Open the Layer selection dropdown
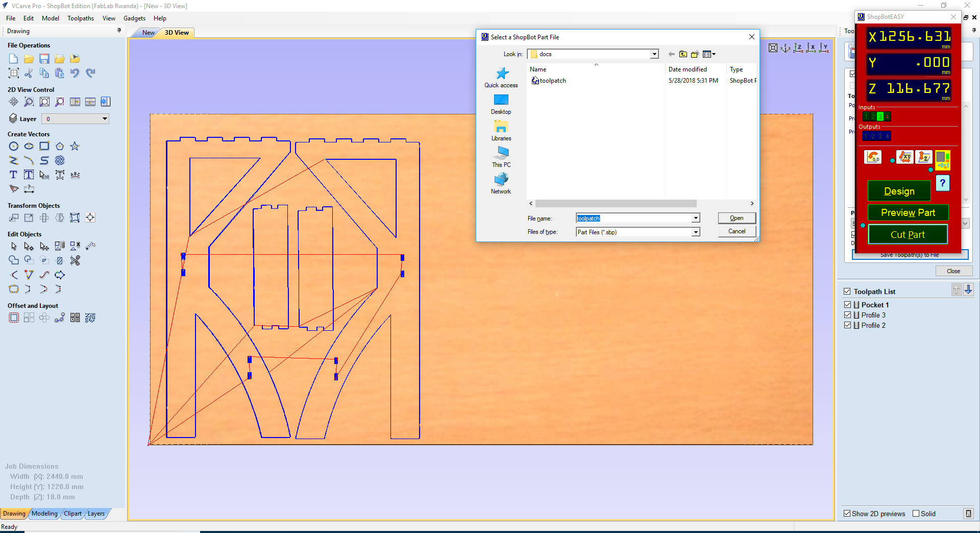The height and width of the screenshot is (533, 980). click(x=104, y=118)
